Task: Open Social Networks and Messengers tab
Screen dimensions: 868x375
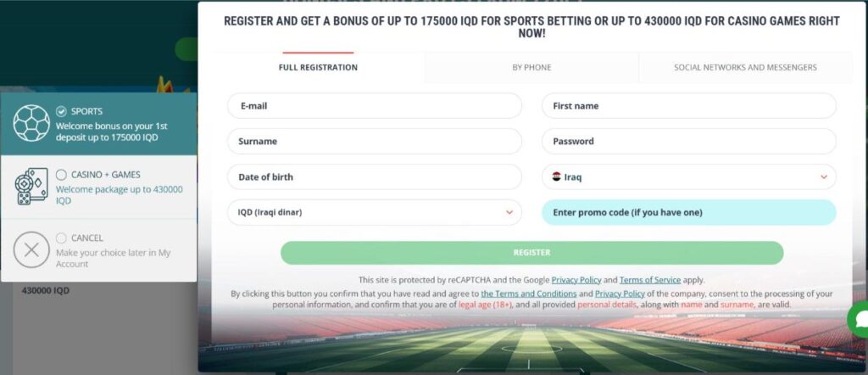Action: [745, 68]
